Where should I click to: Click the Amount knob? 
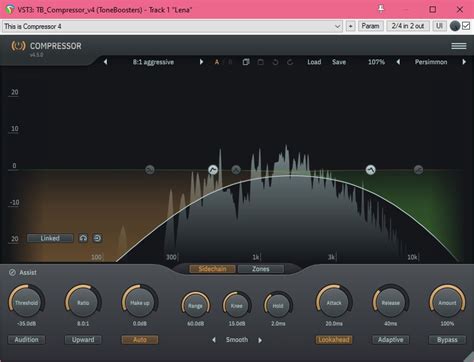(447, 302)
